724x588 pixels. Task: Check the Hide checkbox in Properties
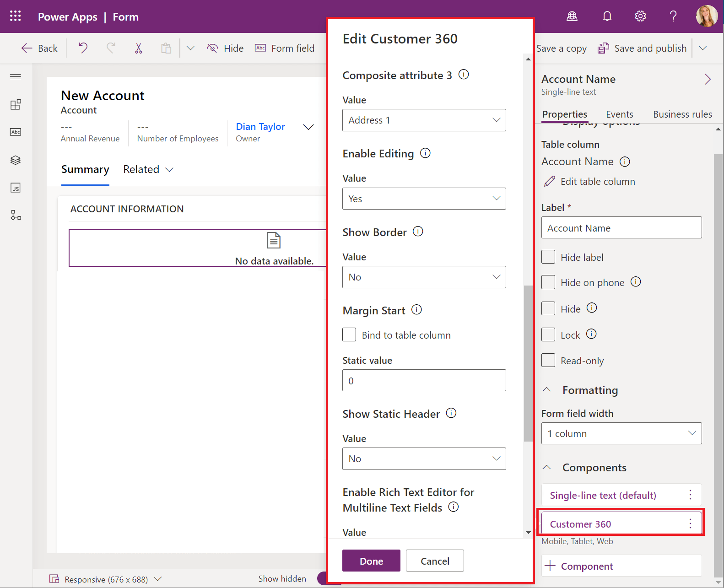click(x=548, y=308)
